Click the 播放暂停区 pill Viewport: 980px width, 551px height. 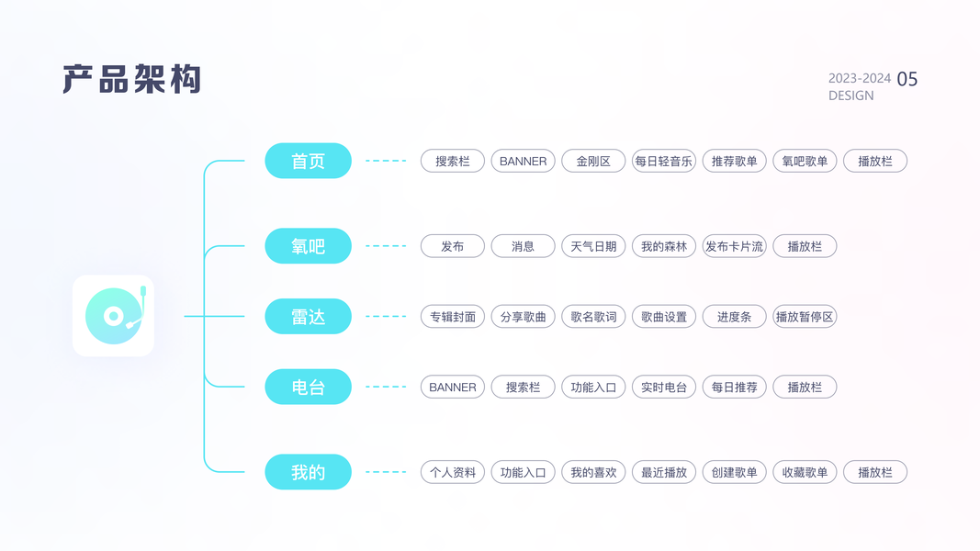[805, 317]
